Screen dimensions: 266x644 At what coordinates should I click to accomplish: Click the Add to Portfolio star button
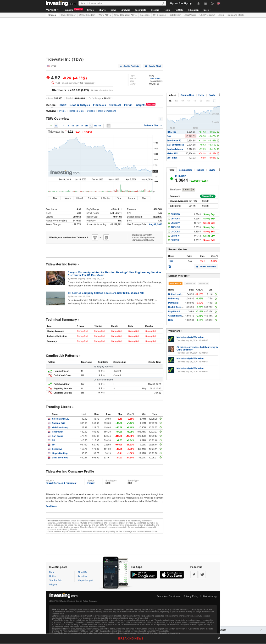pos(130,66)
